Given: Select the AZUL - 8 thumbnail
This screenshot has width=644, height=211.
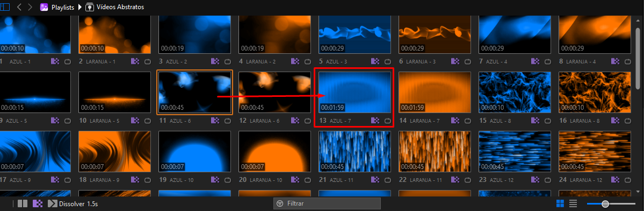Looking at the screenshot, I should (x=515, y=92).
